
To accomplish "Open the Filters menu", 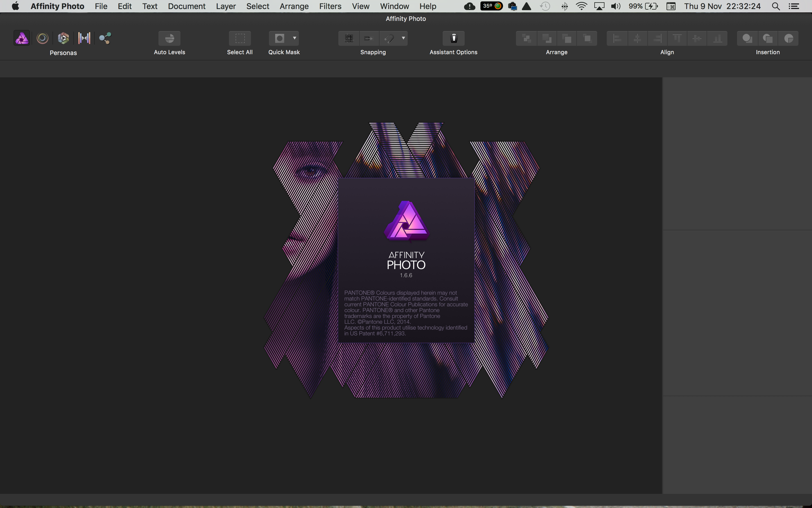I will point(330,6).
